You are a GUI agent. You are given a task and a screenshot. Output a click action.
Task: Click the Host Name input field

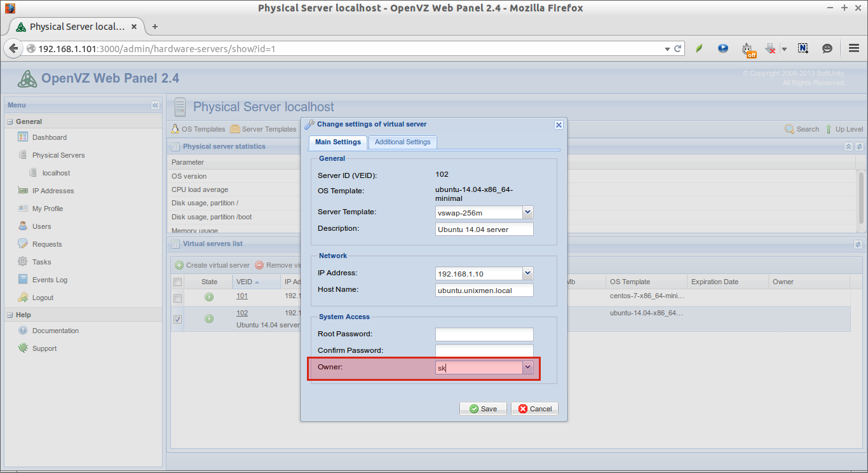(x=484, y=290)
